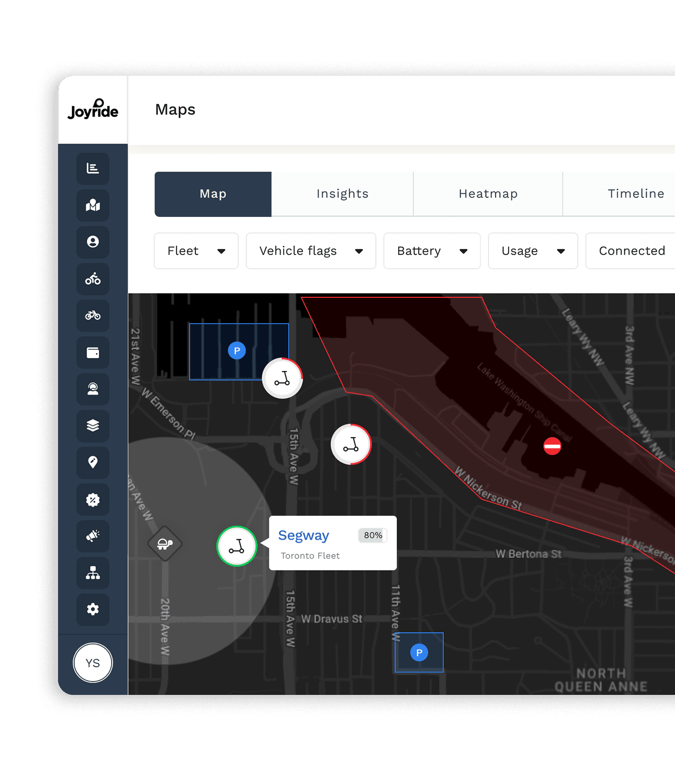Screen dimensions: 675x784
Task: Click the Toronto Fleet label
Action: [310, 556]
